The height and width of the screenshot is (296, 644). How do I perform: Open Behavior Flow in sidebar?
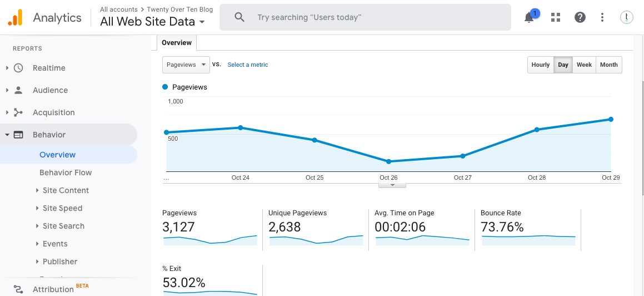(66, 172)
